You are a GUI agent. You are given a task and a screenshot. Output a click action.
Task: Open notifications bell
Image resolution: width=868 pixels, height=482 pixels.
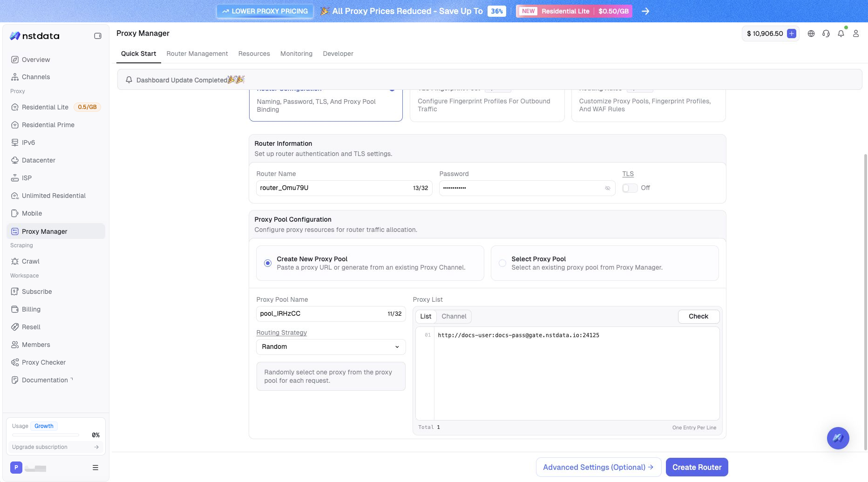pyautogui.click(x=841, y=34)
